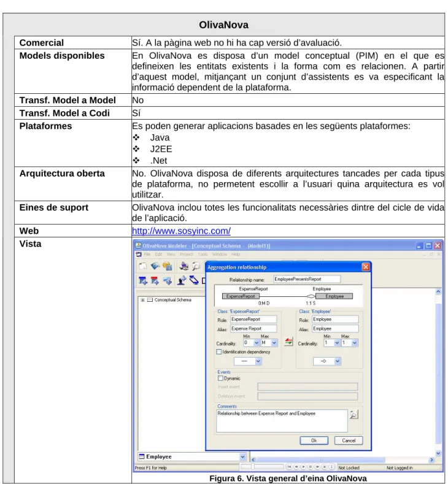Click the open model icon in toolbar

(x=155, y=266)
